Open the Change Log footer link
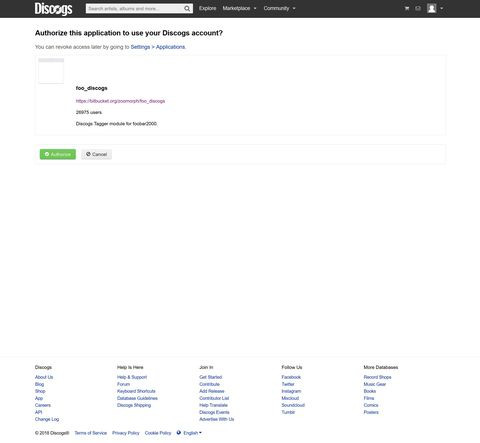The image size is (480, 443). (47, 419)
